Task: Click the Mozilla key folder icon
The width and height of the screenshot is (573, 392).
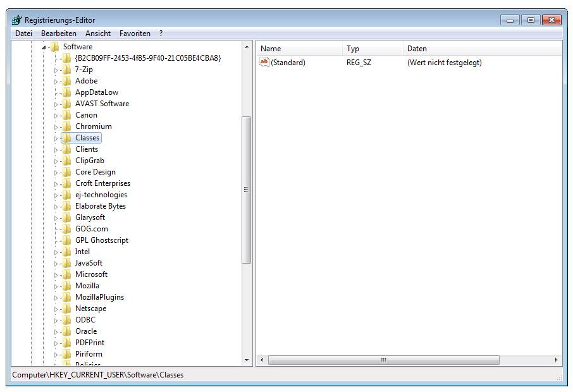Action: click(66, 286)
